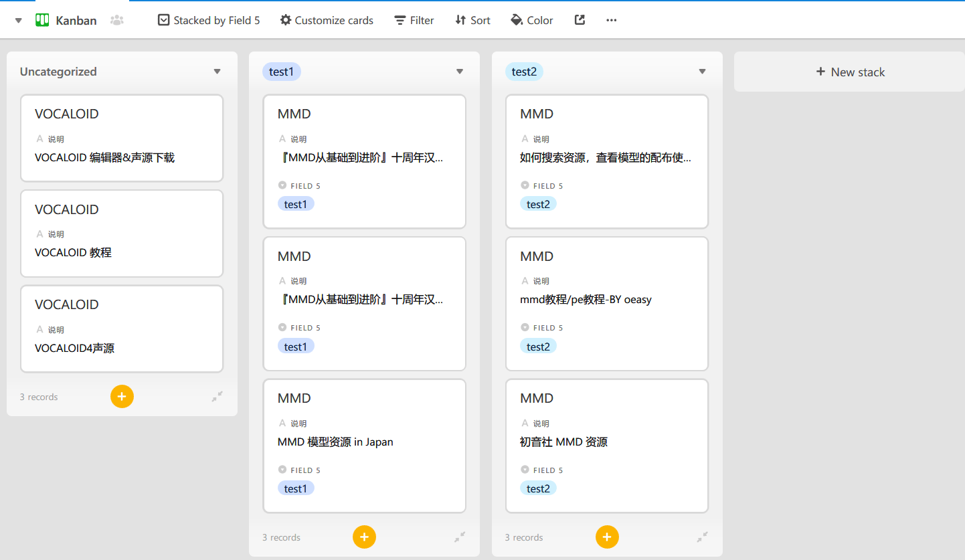Collapse the Uncategorized stack with its arrows icon

[x=217, y=397]
